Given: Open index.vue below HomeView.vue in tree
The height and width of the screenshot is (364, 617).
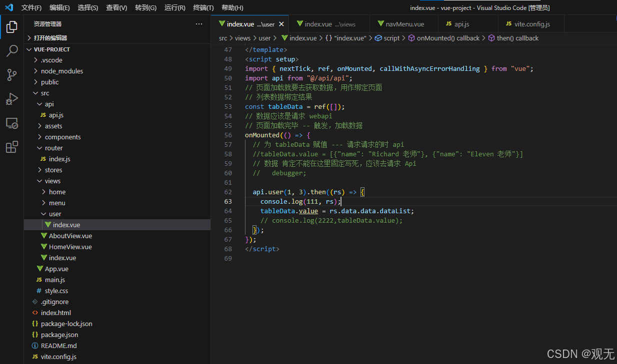Looking at the screenshot, I should 117,258.
